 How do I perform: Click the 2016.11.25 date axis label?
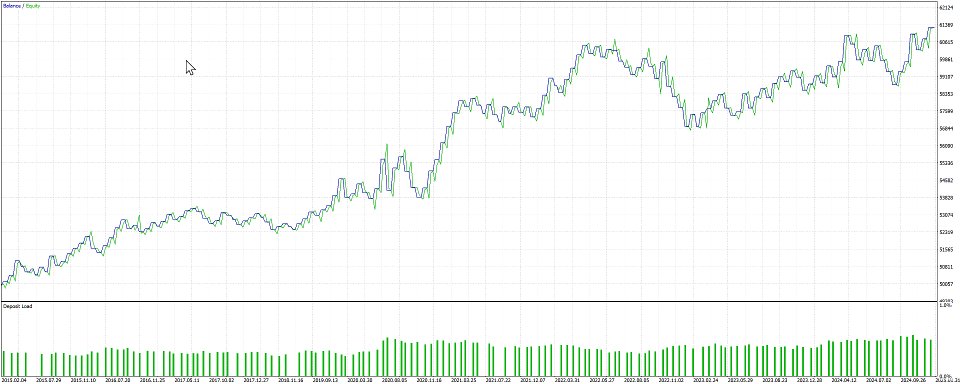(152, 380)
